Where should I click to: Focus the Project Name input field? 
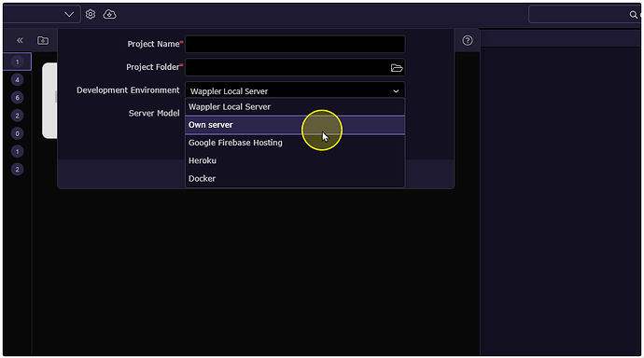pos(295,45)
